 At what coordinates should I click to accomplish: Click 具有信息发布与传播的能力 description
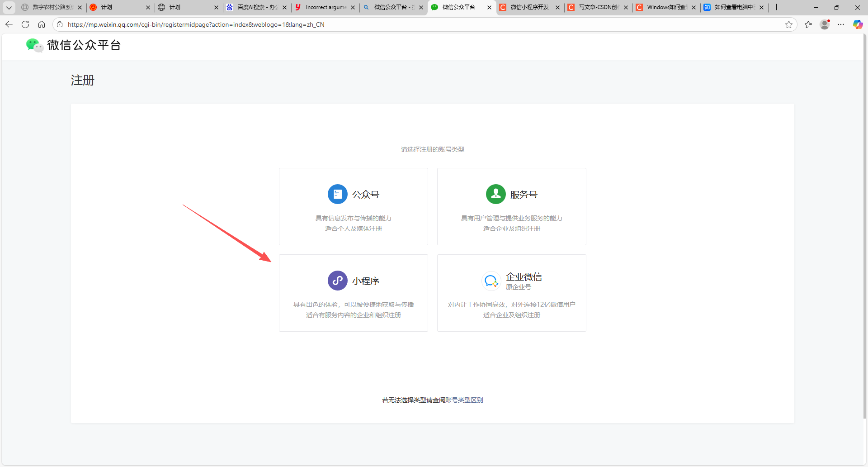click(354, 218)
